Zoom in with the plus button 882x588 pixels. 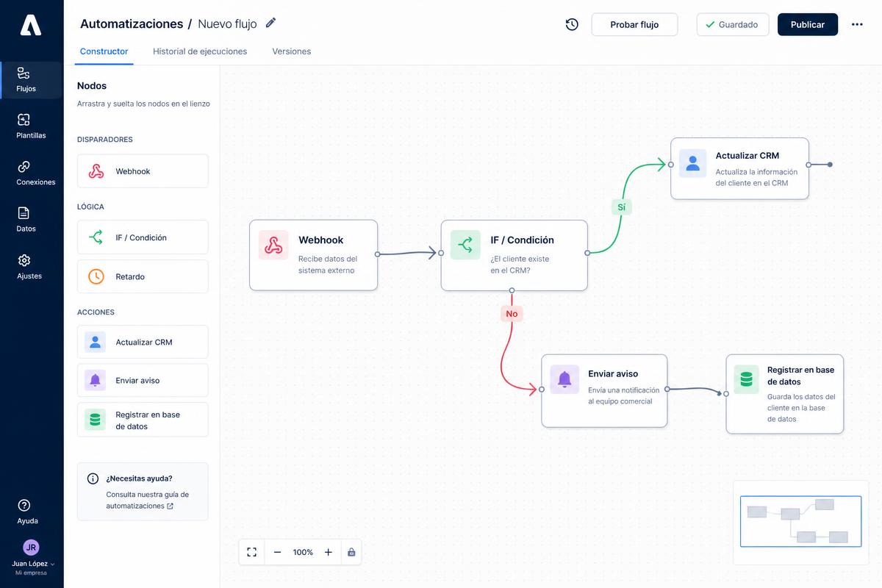(329, 552)
